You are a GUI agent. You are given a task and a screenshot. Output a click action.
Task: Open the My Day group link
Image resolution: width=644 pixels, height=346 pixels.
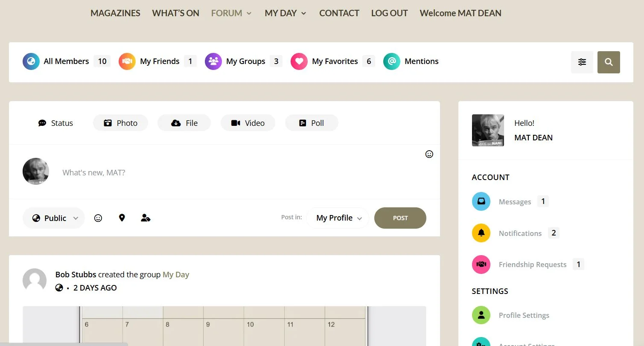(176, 275)
